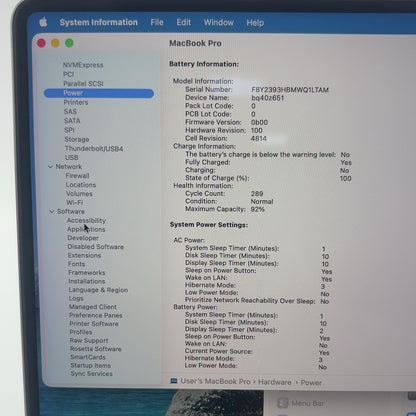Select Rosetta Software in the sidebar
This screenshot has width=416, height=416.
click(96, 349)
